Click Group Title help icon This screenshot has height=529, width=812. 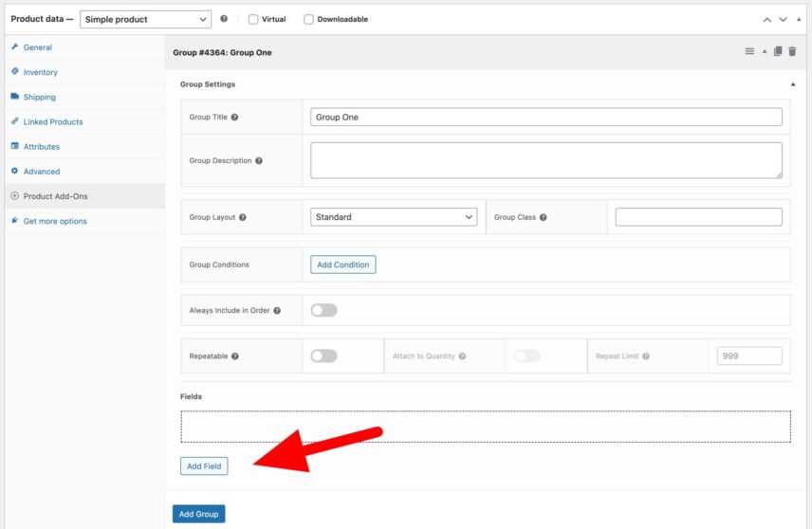(x=234, y=117)
